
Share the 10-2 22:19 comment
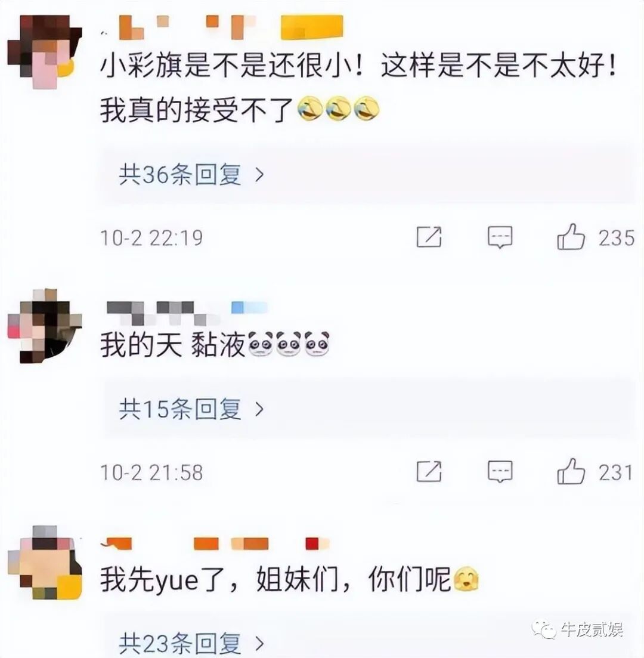(x=429, y=237)
